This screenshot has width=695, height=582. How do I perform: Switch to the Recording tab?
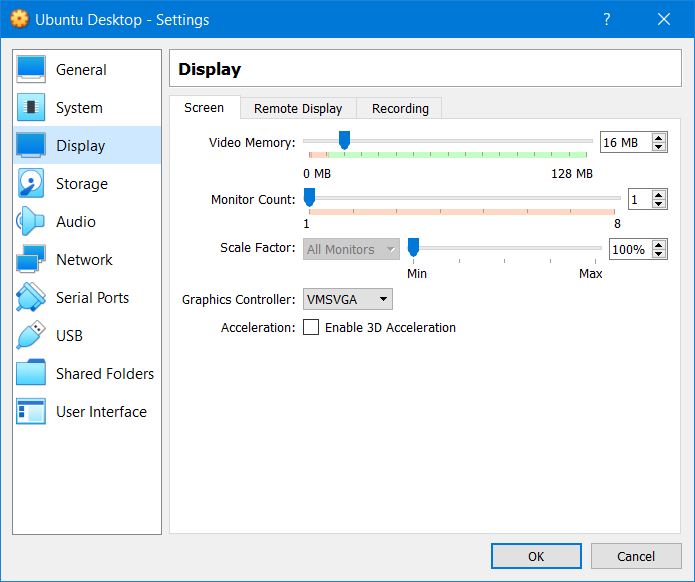400,108
